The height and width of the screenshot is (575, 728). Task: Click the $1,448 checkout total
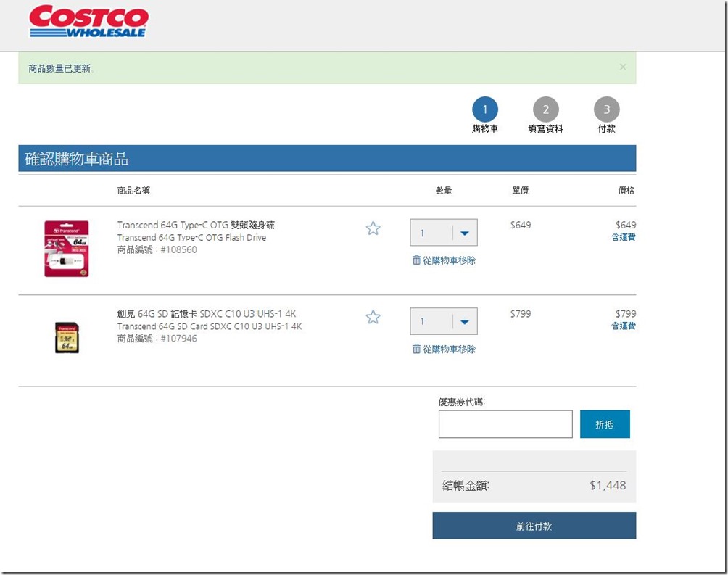click(608, 485)
